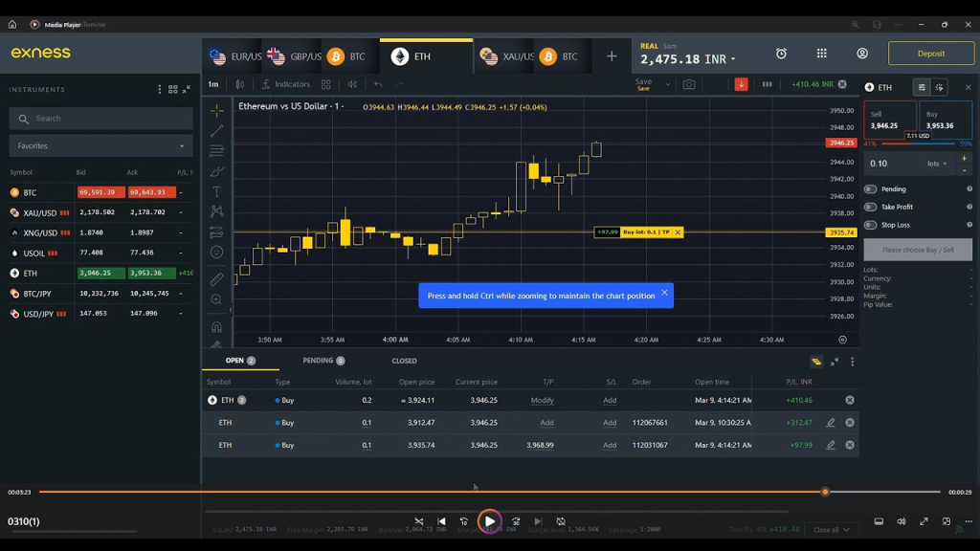The width and height of the screenshot is (980, 551).
Task: Select the text annotation tool
Action: (x=217, y=191)
